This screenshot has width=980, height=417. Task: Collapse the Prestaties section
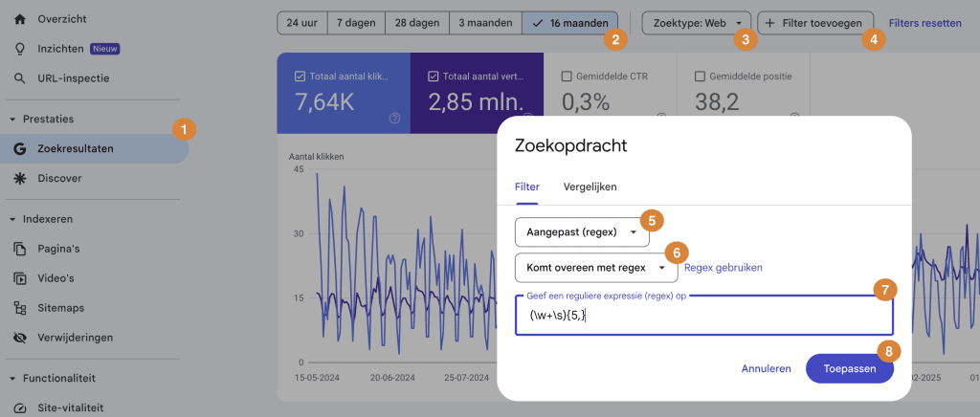pos(12,120)
